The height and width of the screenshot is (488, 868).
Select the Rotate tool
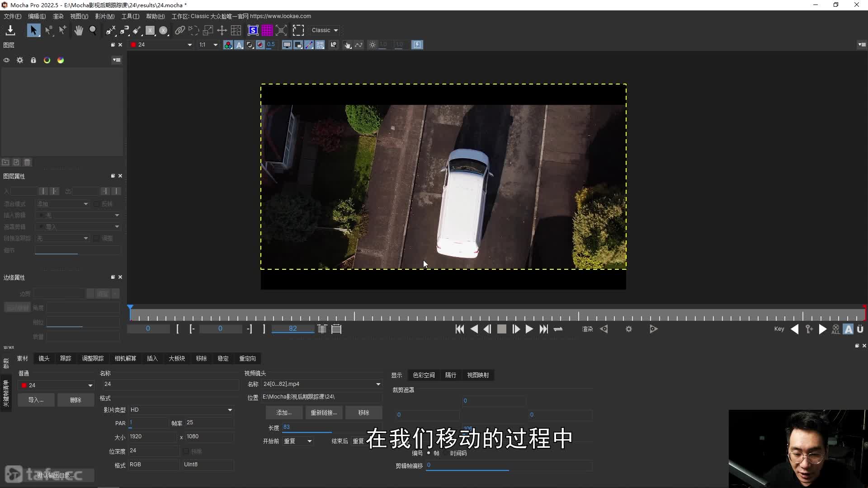click(193, 30)
